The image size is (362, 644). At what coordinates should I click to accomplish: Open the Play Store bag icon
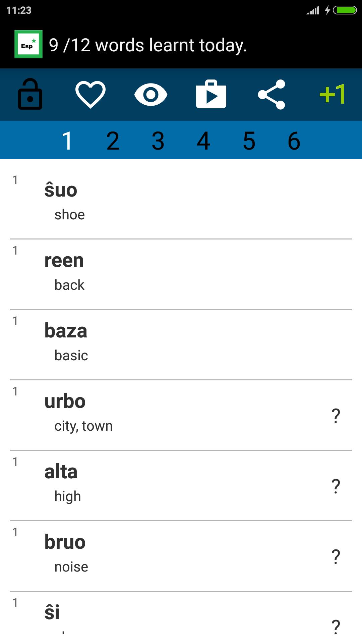pos(211,94)
